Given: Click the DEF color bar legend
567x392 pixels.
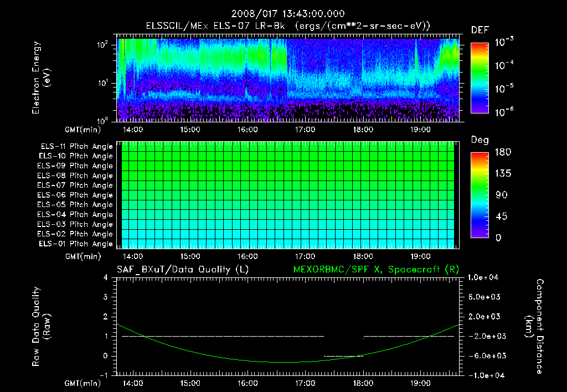Looking at the screenshot, I should [480, 78].
